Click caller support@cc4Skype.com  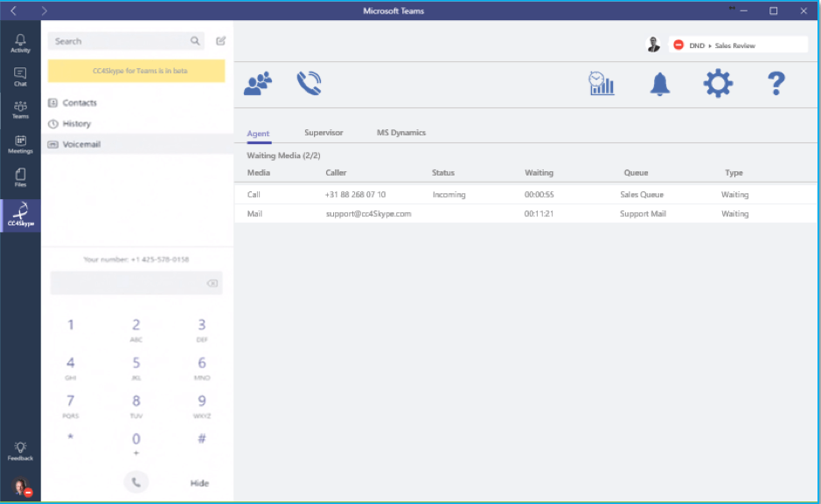click(369, 214)
